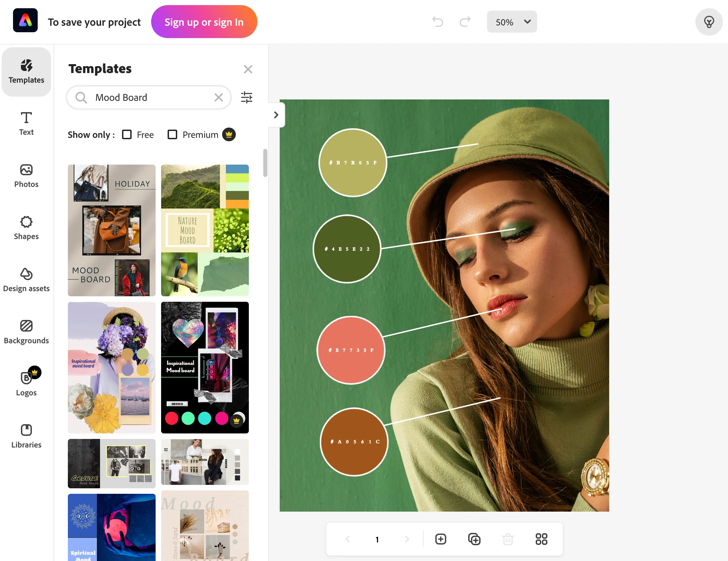Delete the current page
Image resolution: width=728 pixels, height=561 pixels.
tap(508, 539)
